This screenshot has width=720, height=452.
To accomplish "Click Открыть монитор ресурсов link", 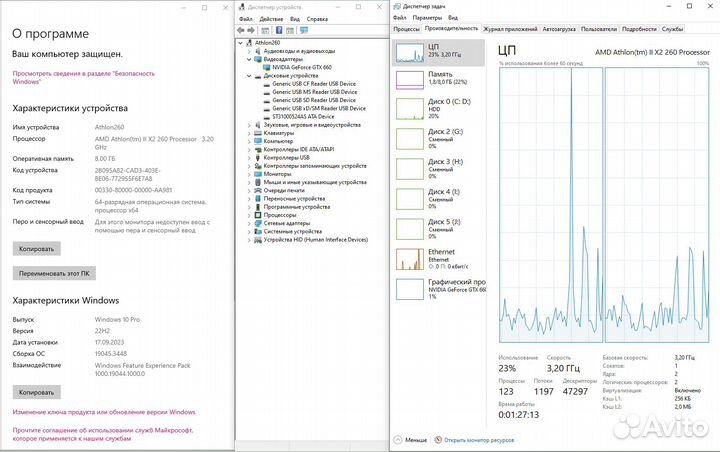I will point(479,440).
